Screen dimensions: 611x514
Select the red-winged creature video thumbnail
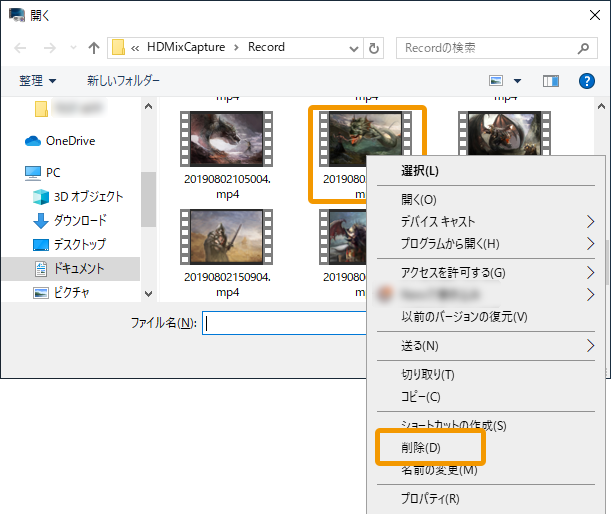point(343,237)
